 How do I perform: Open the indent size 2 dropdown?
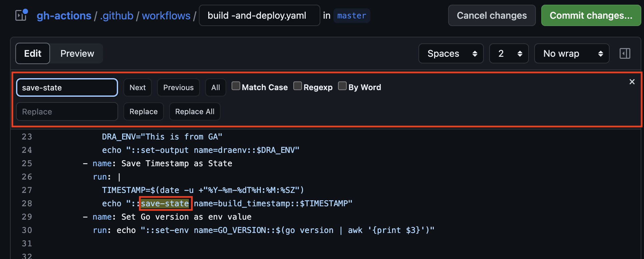click(x=509, y=53)
